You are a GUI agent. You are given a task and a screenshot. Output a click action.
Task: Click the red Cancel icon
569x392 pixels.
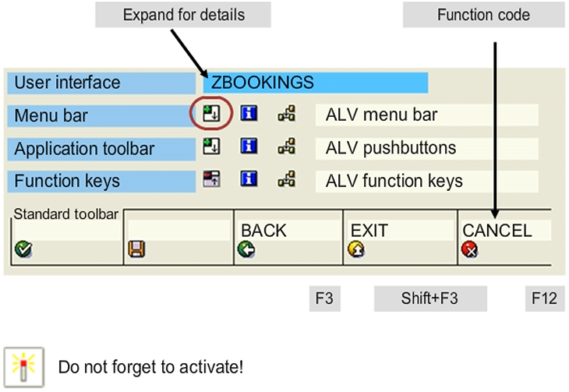coord(470,250)
